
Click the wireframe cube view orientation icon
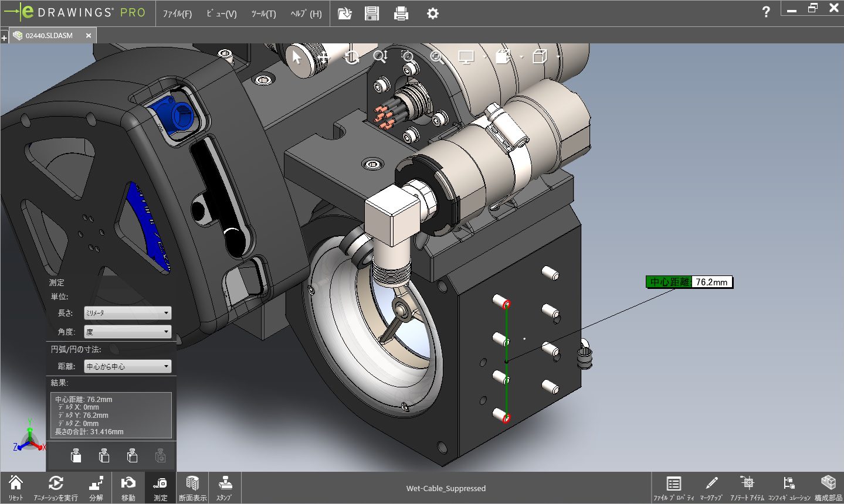540,57
